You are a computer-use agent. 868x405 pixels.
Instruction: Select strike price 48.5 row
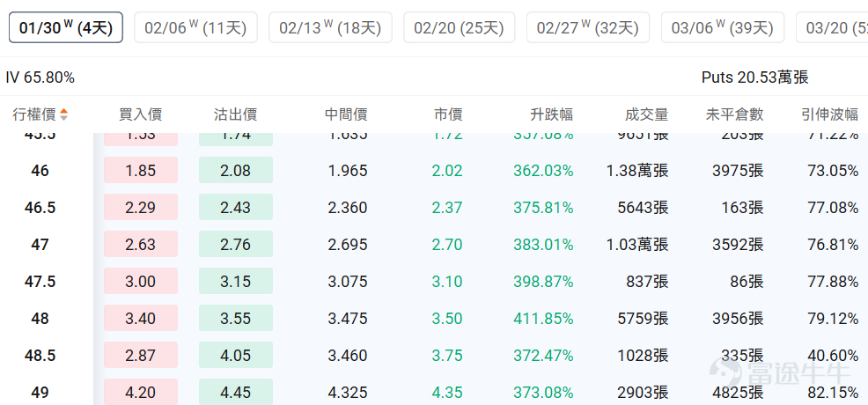click(x=434, y=355)
